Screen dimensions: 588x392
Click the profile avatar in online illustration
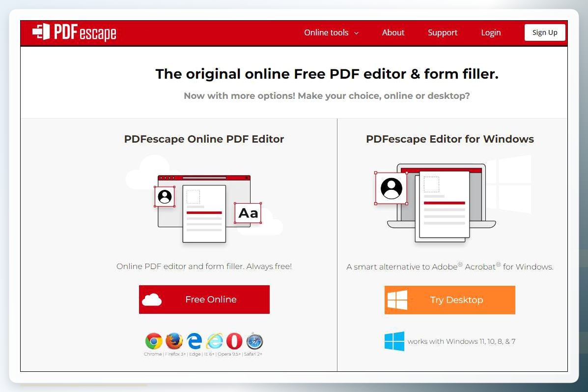click(165, 196)
